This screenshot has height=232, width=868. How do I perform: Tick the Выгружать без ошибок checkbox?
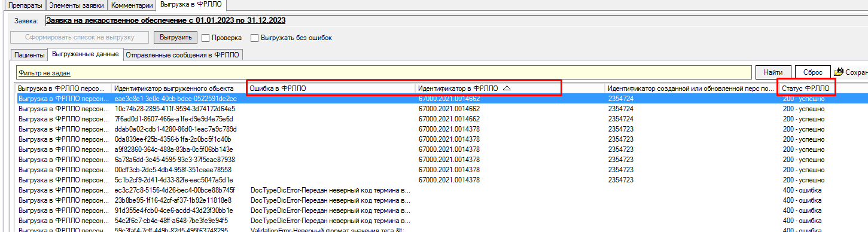[x=254, y=38]
